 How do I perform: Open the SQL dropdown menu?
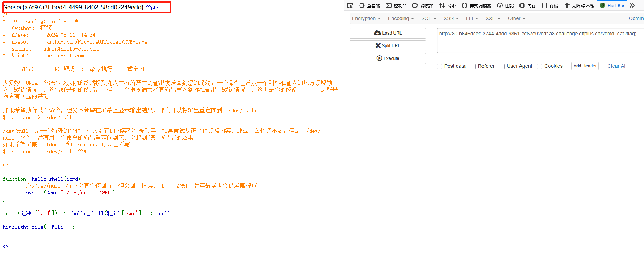point(429,18)
